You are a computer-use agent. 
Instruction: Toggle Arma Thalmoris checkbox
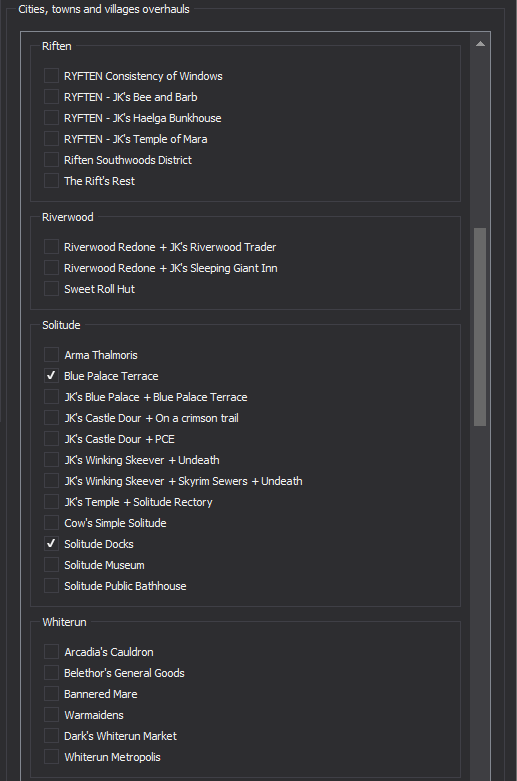pos(51,355)
